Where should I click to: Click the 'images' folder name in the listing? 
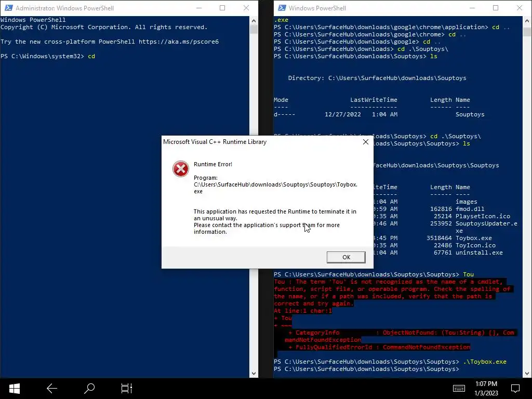point(466,202)
